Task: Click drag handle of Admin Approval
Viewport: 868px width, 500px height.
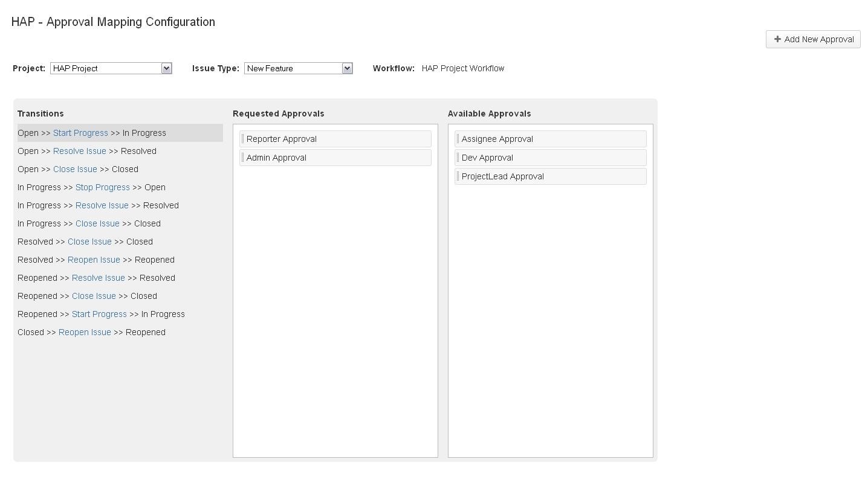Action: [243, 158]
